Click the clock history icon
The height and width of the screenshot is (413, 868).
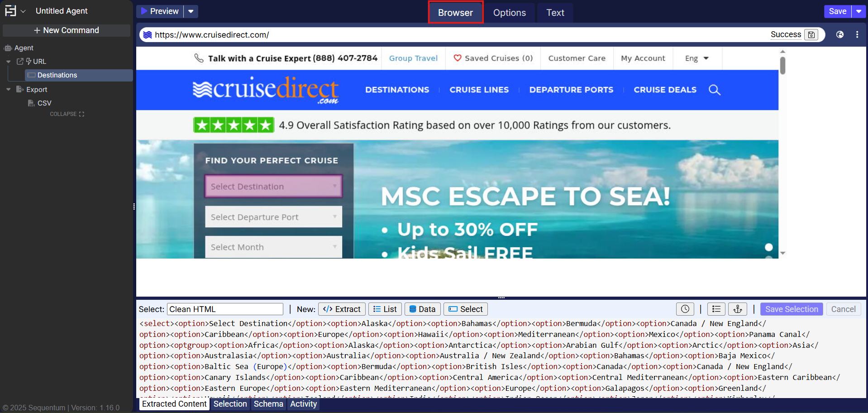click(685, 309)
